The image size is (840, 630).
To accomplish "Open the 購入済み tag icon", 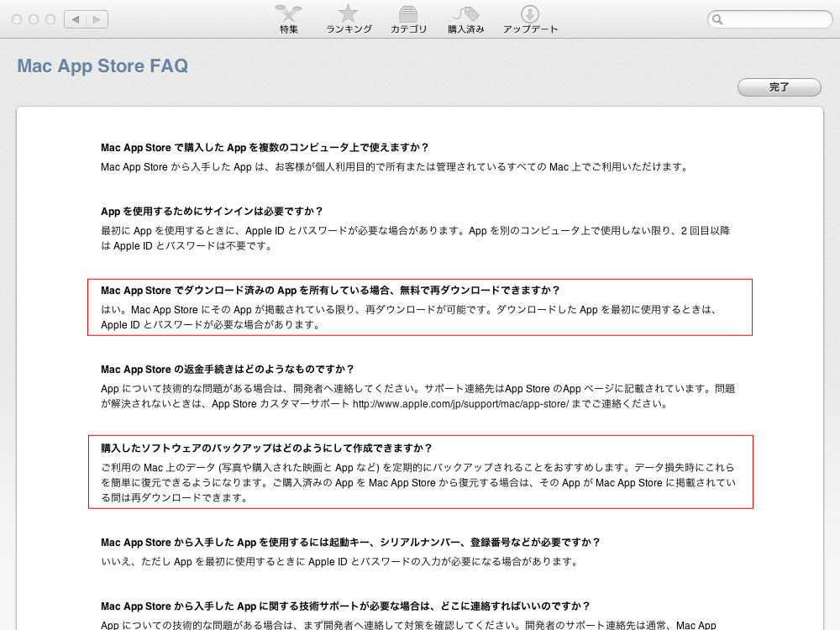I will click(465, 18).
